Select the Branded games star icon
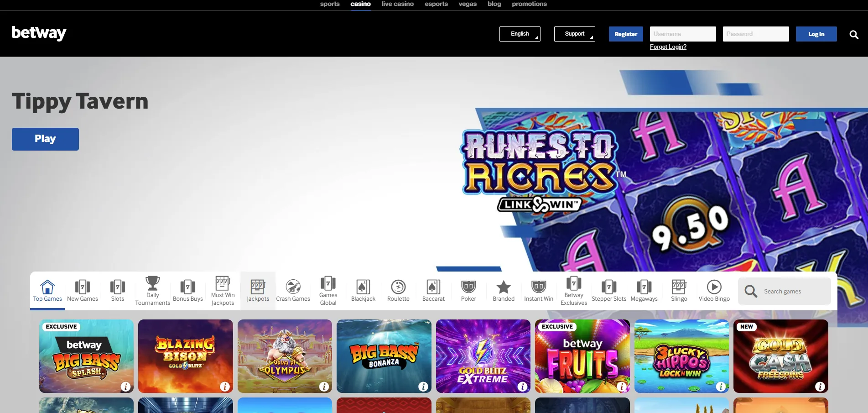 tap(503, 288)
